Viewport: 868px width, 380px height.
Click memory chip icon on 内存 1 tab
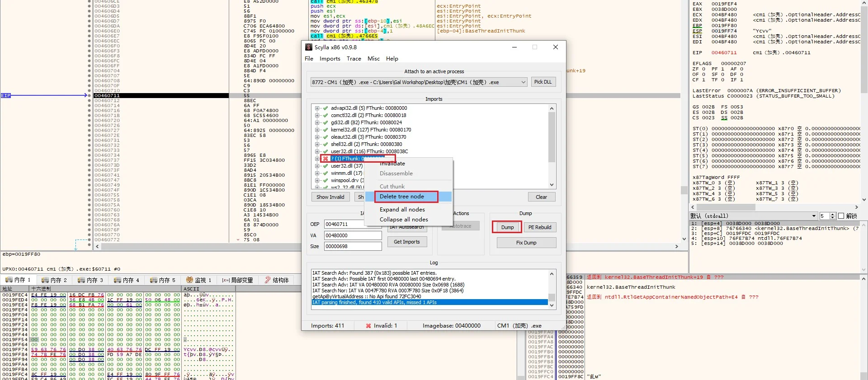pos(9,280)
